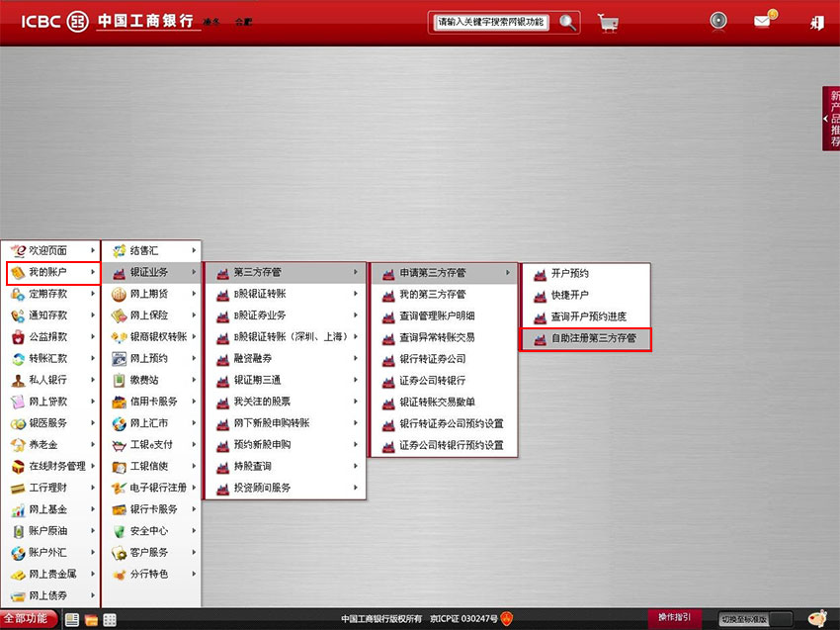Click the round speaker icon in header
This screenshot has height=630, width=840.
[717, 21]
